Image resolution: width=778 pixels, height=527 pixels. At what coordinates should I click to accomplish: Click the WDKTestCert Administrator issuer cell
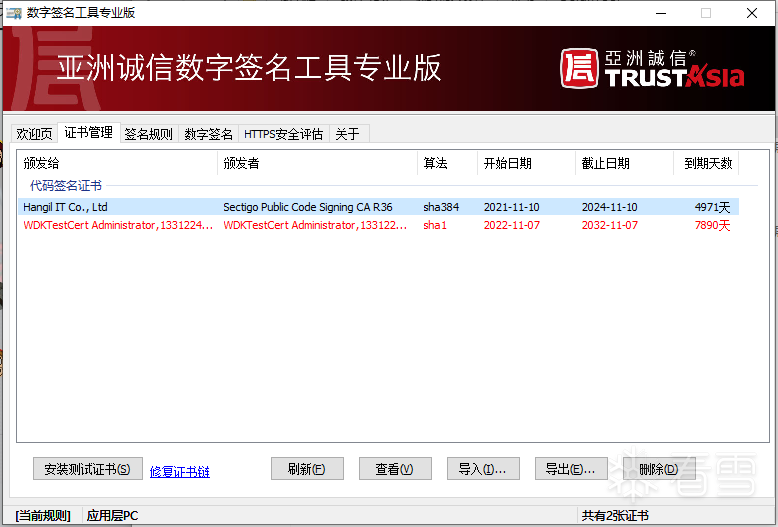pyautogui.click(x=315, y=225)
